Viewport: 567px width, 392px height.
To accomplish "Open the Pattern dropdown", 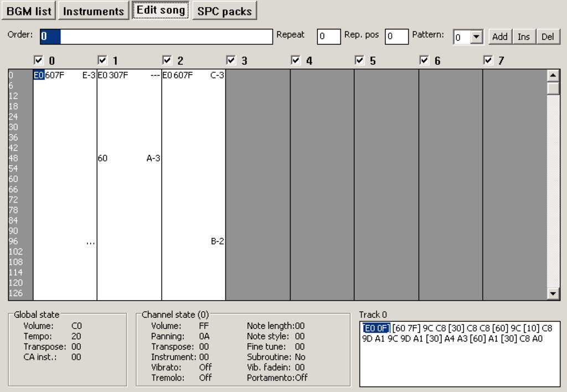I will 477,37.
